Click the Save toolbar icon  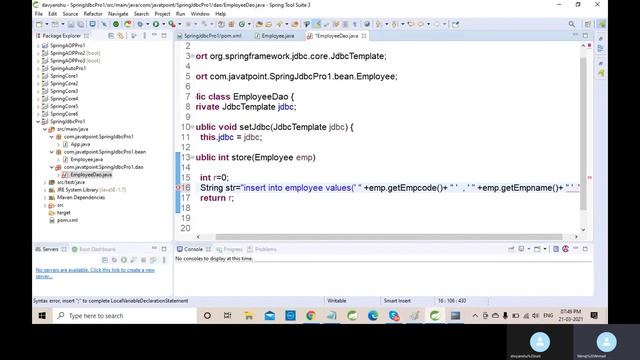coord(71,24)
